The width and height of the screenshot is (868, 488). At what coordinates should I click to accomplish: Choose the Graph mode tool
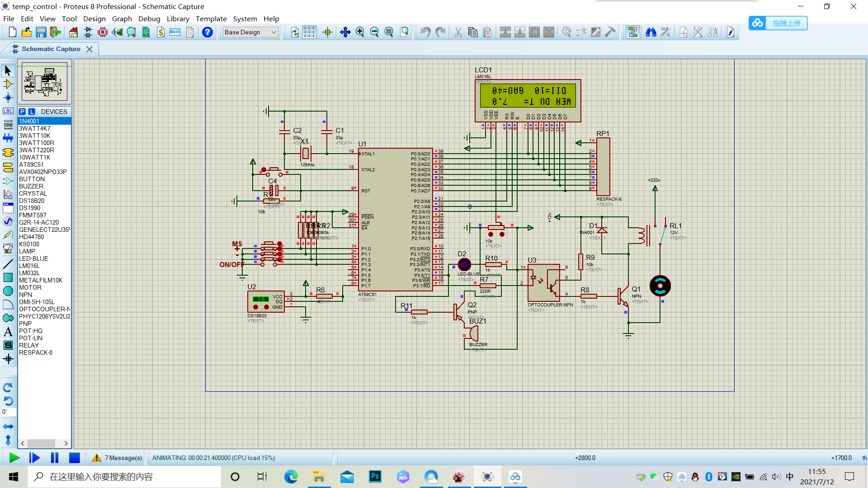pos(8,194)
